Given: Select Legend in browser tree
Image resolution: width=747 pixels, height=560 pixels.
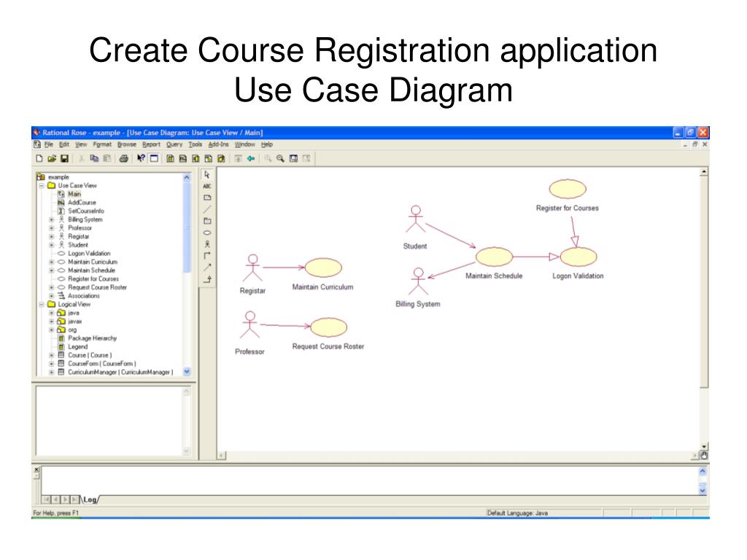Looking at the screenshot, I should pos(77,346).
